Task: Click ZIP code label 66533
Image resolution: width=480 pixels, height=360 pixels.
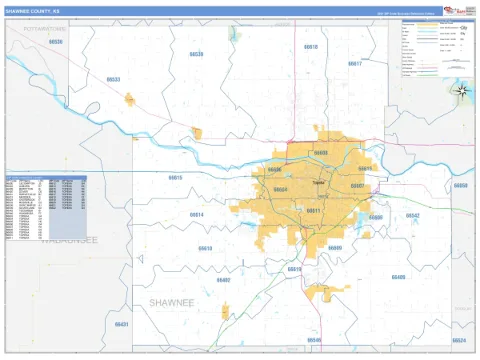Action: [113, 79]
